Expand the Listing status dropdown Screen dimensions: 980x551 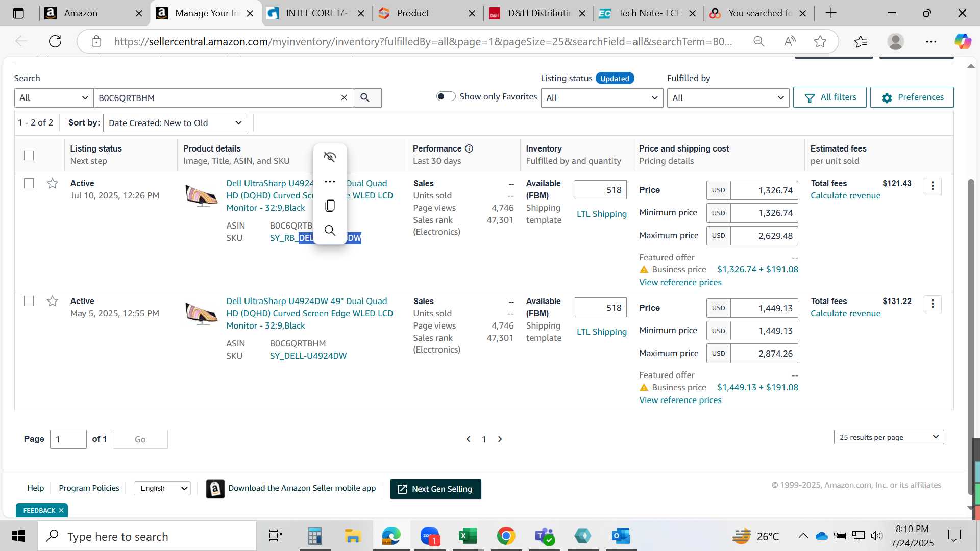602,97
